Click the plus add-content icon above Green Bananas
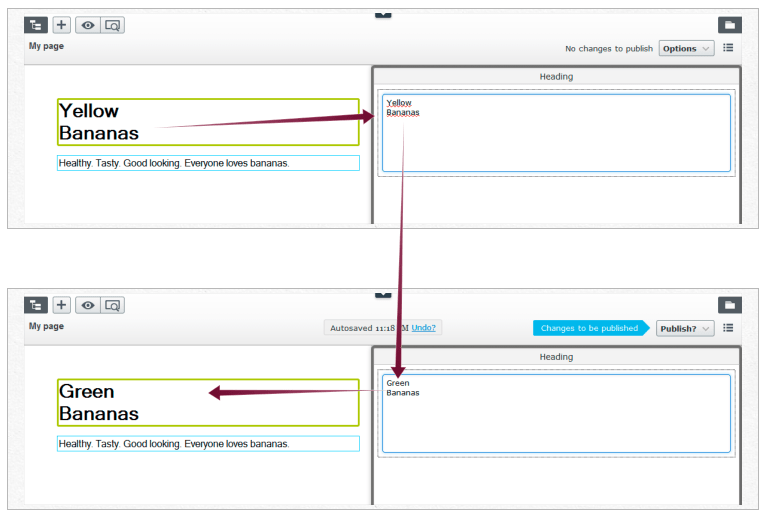This screenshot has height=518, width=766. 62,305
